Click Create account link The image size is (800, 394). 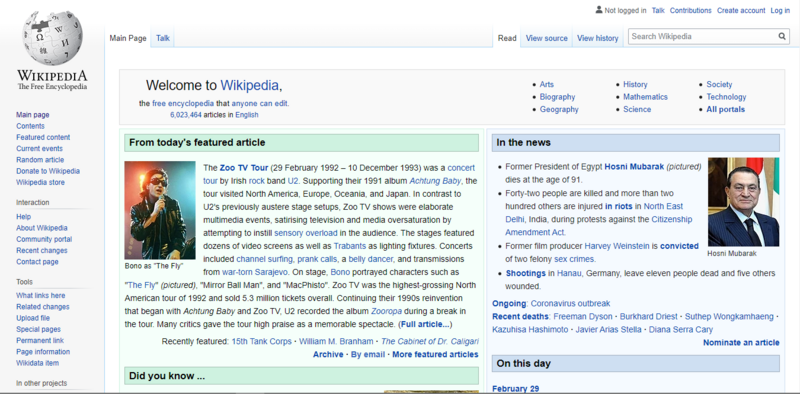[x=741, y=10]
